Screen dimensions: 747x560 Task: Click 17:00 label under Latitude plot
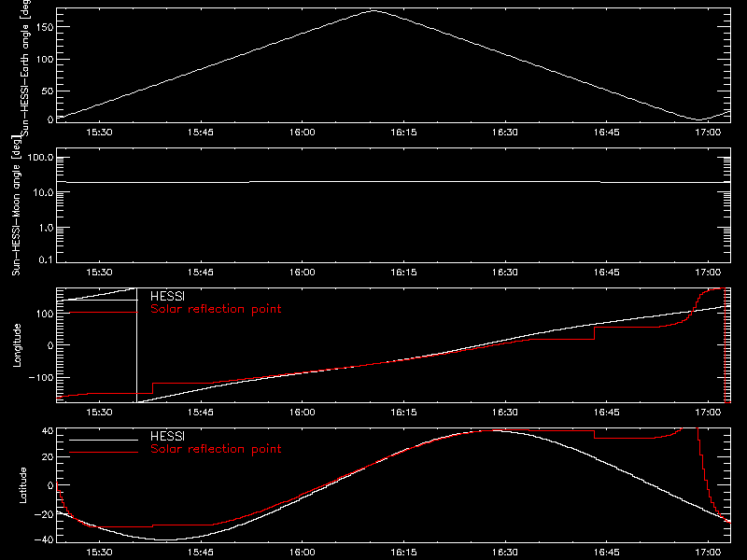coord(708,553)
